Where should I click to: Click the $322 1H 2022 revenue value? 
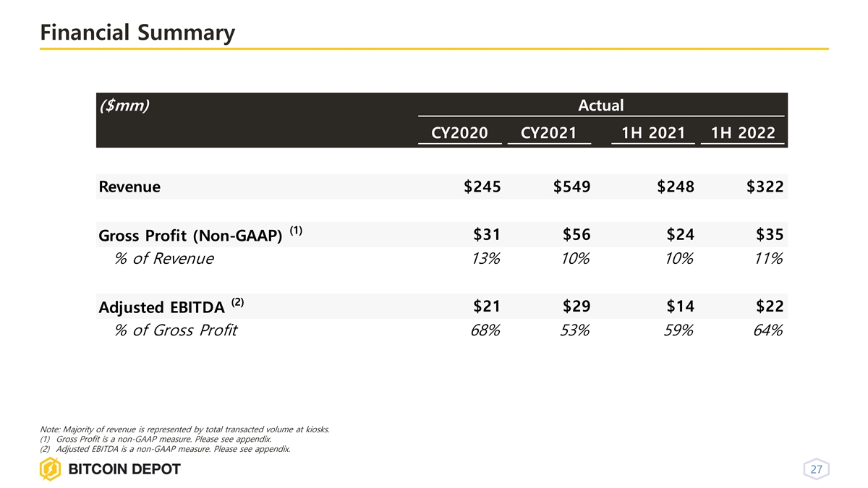click(765, 187)
